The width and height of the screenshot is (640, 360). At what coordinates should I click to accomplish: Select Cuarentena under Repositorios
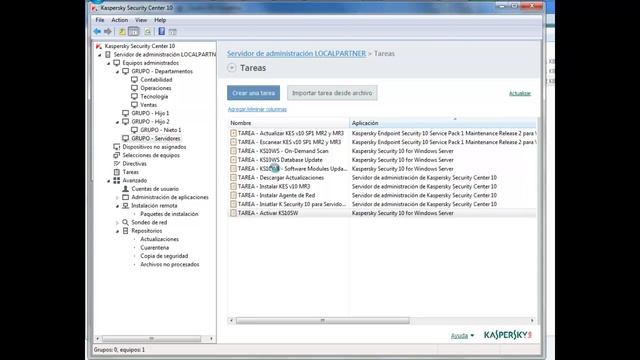pos(155,248)
